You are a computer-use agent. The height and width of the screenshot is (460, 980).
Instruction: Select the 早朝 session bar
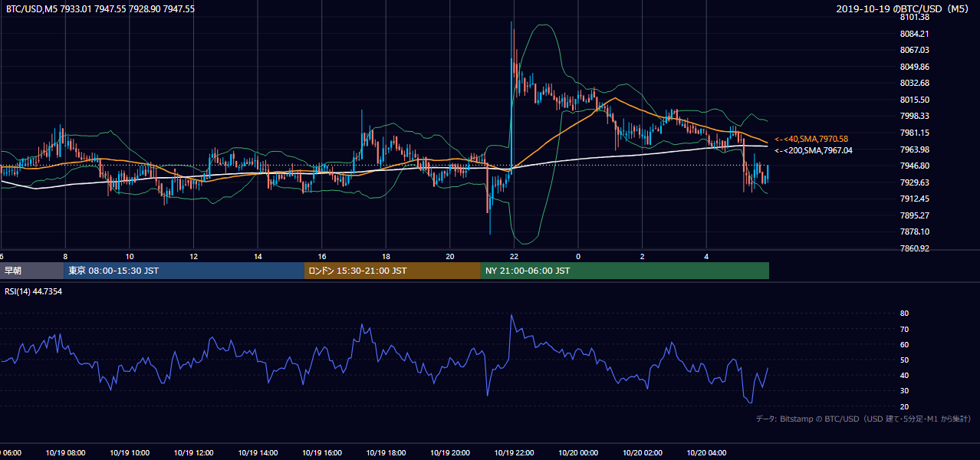pyautogui.click(x=32, y=271)
